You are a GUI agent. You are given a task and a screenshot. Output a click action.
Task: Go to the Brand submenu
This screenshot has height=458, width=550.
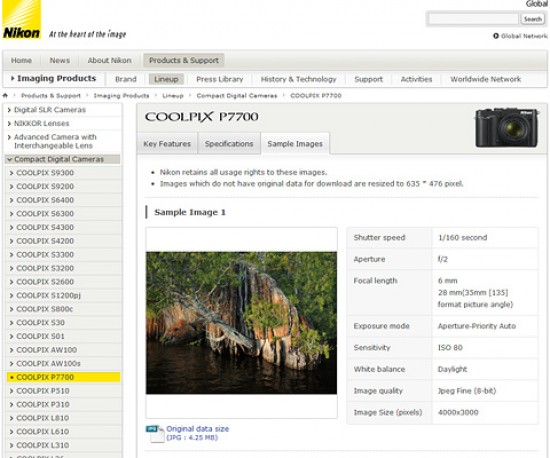pos(126,79)
